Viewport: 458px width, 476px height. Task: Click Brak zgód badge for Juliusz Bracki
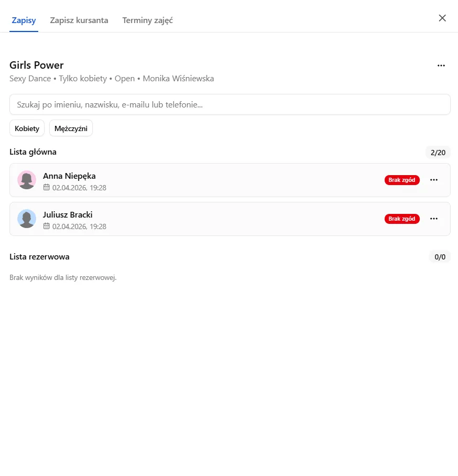[402, 219]
